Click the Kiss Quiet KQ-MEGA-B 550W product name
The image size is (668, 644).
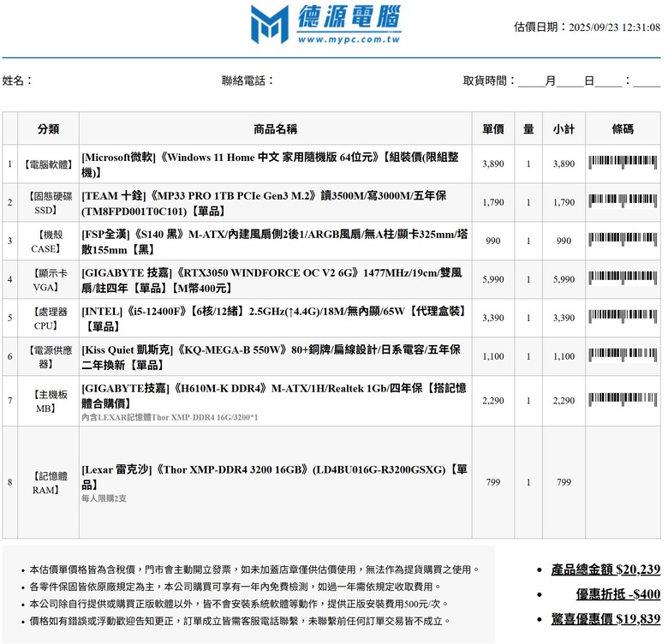271,357
